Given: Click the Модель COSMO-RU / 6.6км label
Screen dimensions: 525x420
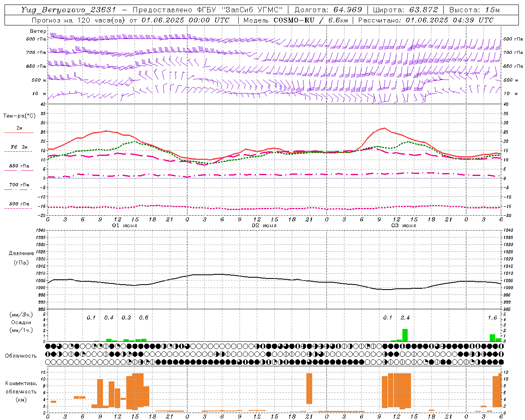Looking at the screenshot, I should (296, 20).
